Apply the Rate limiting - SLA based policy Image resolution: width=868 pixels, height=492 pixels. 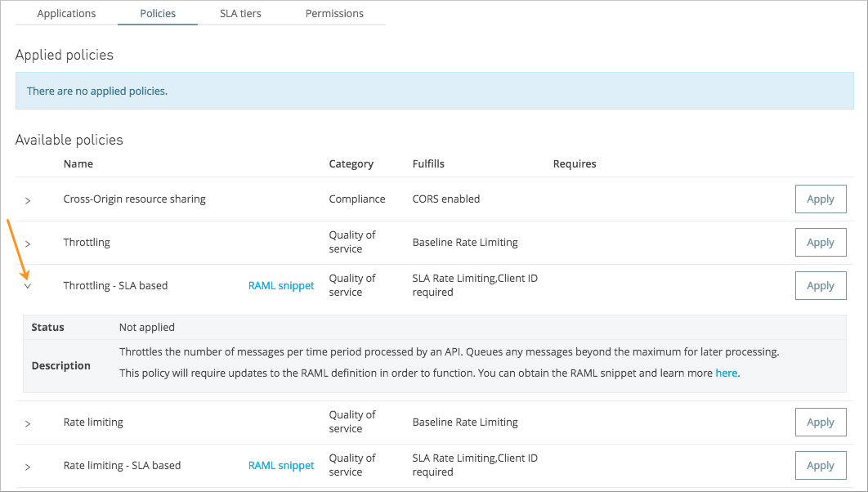821,465
